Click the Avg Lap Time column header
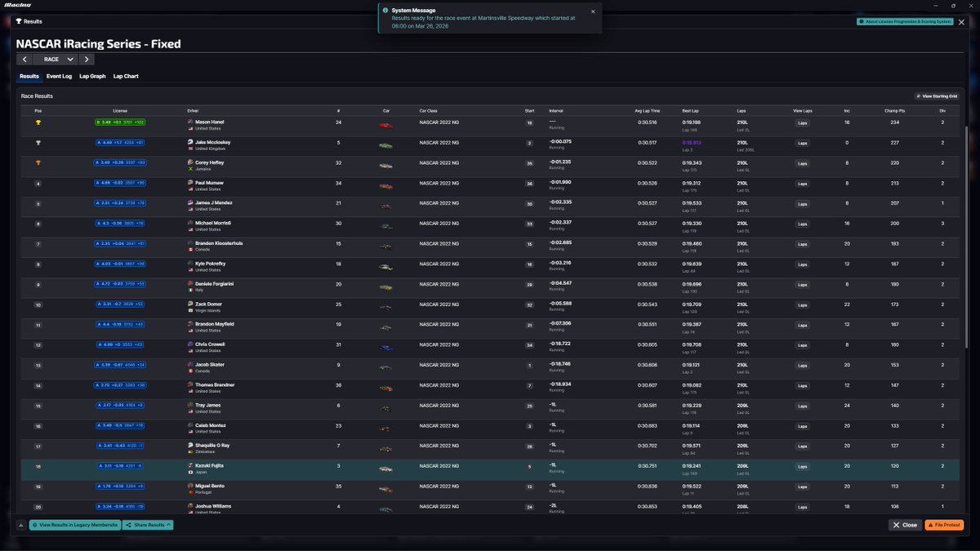 (x=648, y=110)
